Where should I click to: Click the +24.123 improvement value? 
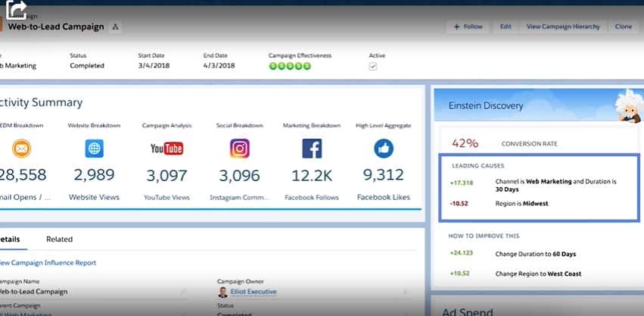pyautogui.click(x=462, y=253)
